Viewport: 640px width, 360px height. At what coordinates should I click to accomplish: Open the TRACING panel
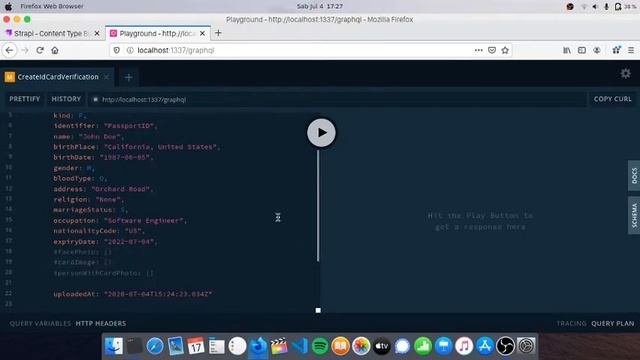click(x=571, y=323)
